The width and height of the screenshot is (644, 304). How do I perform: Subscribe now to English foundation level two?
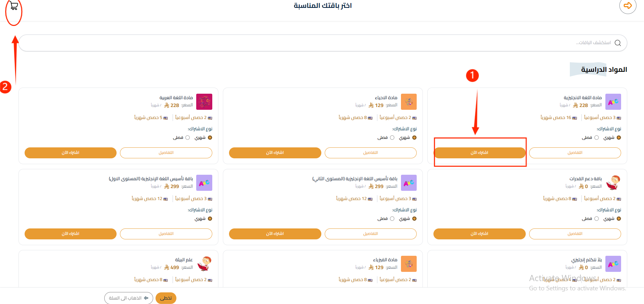275,234
